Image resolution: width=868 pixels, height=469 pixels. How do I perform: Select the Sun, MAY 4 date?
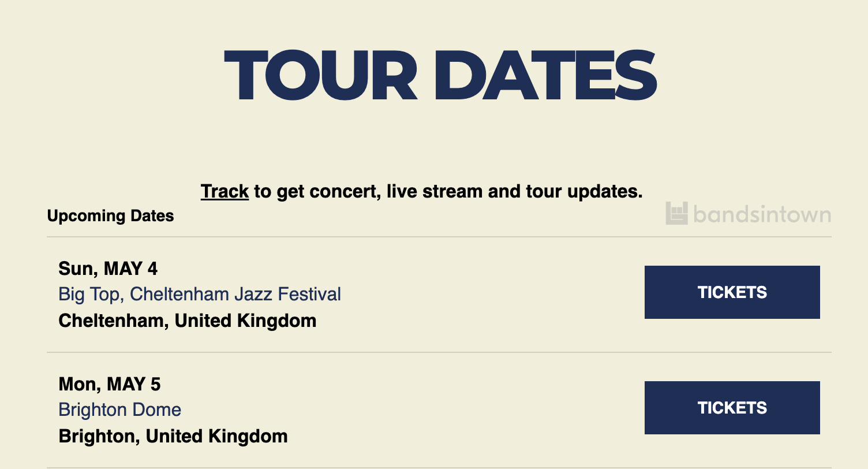[x=108, y=269]
